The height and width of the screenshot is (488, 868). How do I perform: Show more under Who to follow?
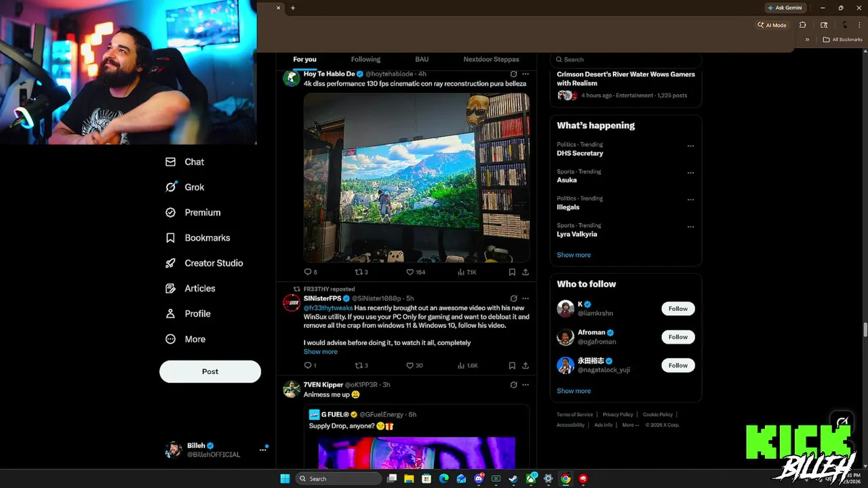coord(574,391)
